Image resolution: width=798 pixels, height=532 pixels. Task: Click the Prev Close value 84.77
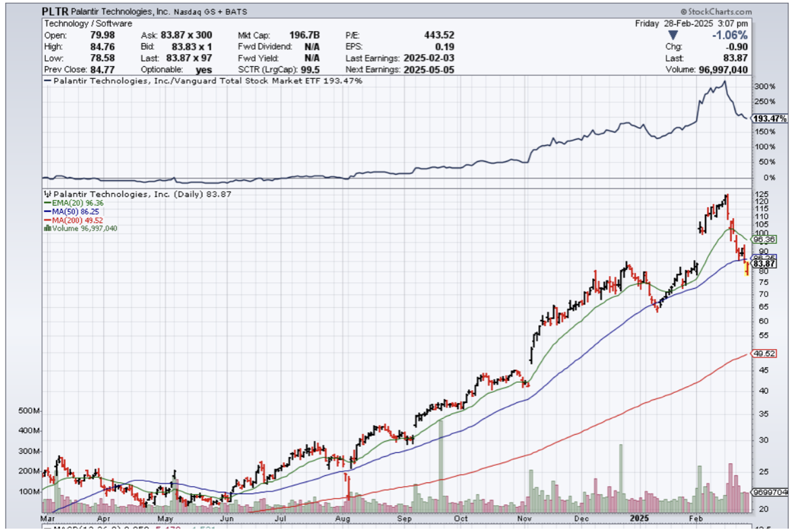(x=103, y=70)
